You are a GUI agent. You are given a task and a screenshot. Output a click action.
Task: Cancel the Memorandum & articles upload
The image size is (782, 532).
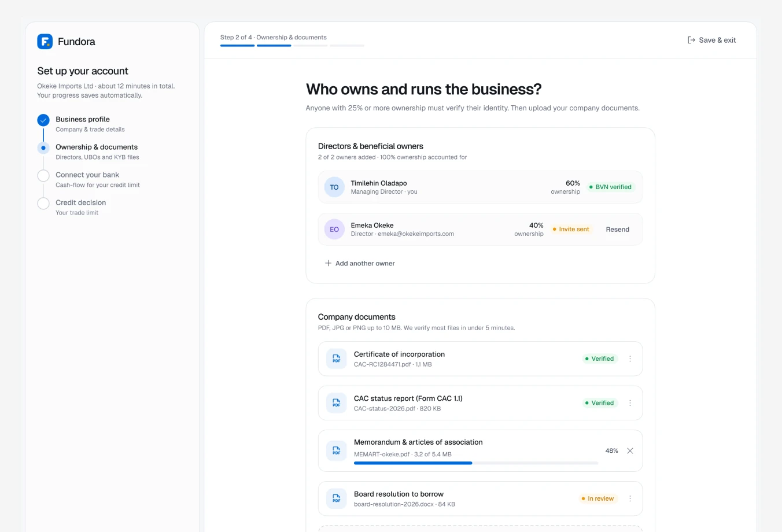[x=630, y=450]
